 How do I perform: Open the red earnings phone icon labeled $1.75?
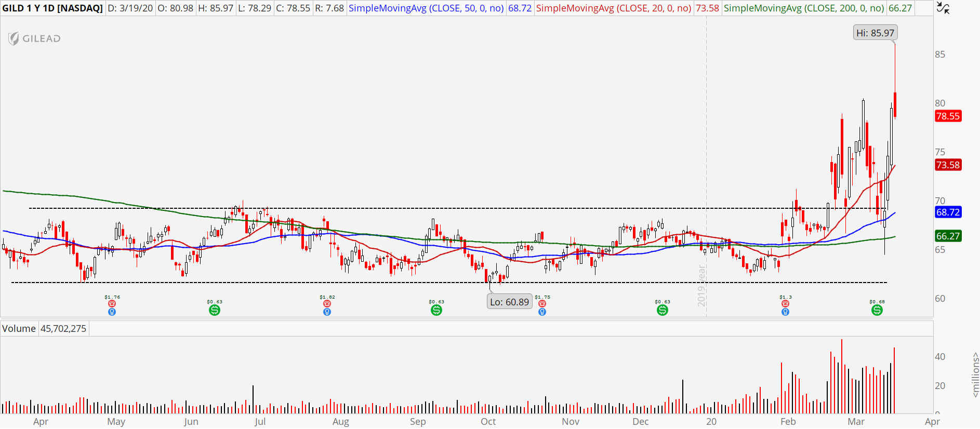pyautogui.click(x=542, y=304)
